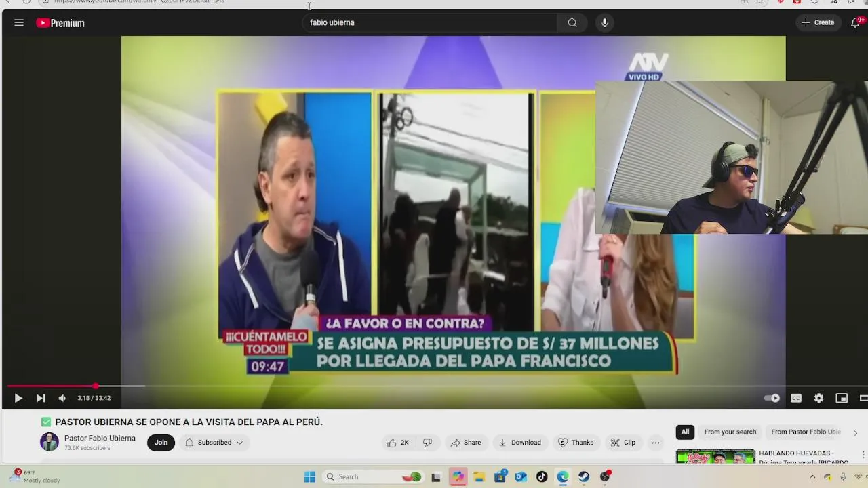Skip to next video
The width and height of the screenshot is (868, 488).
point(41,398)
